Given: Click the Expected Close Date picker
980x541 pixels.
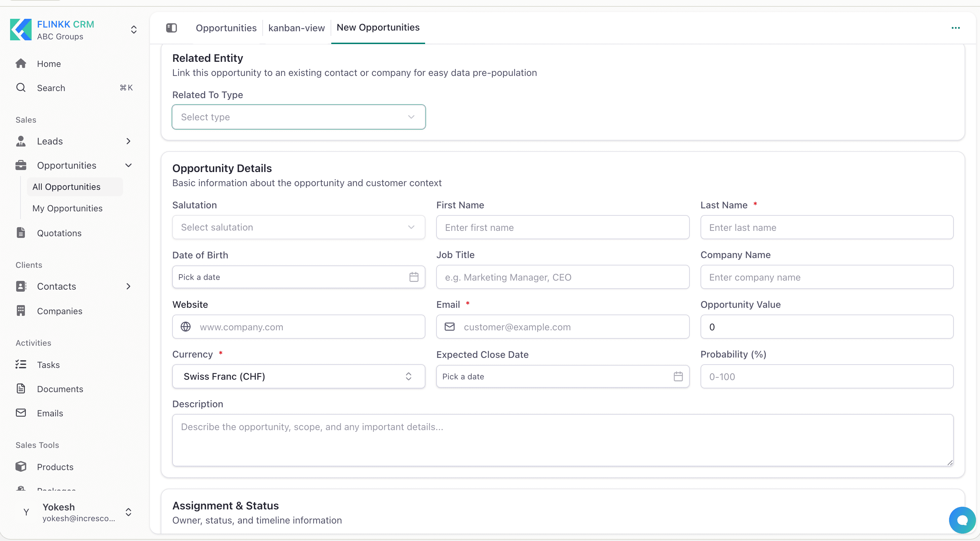Looking at the screenshot, I should click(x=563, y=376).
